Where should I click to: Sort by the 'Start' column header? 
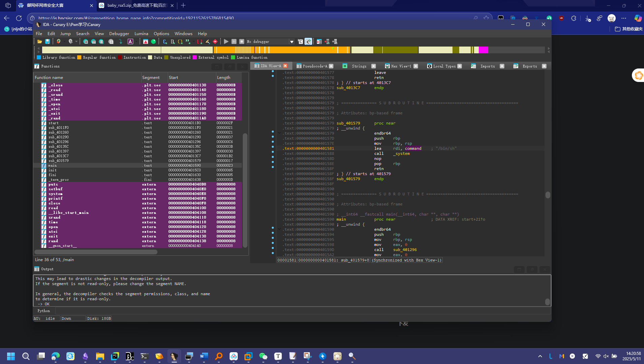pyautogui.click(x=192, y=77)
